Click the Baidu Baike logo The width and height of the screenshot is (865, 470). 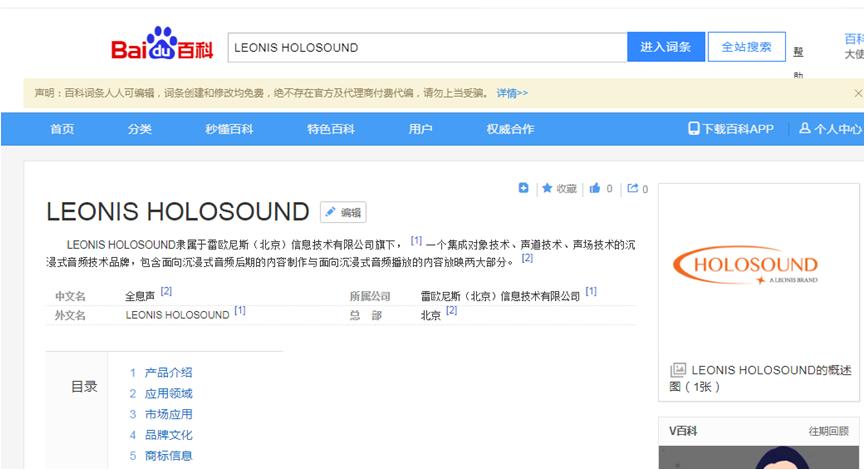pos(162,44)
